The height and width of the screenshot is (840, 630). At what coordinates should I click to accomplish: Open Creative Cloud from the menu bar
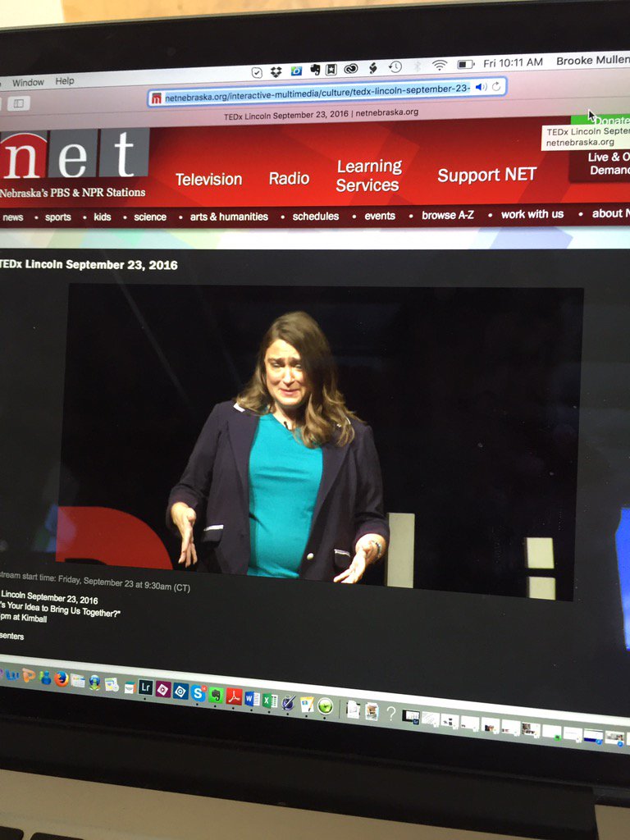coord(351,68)
